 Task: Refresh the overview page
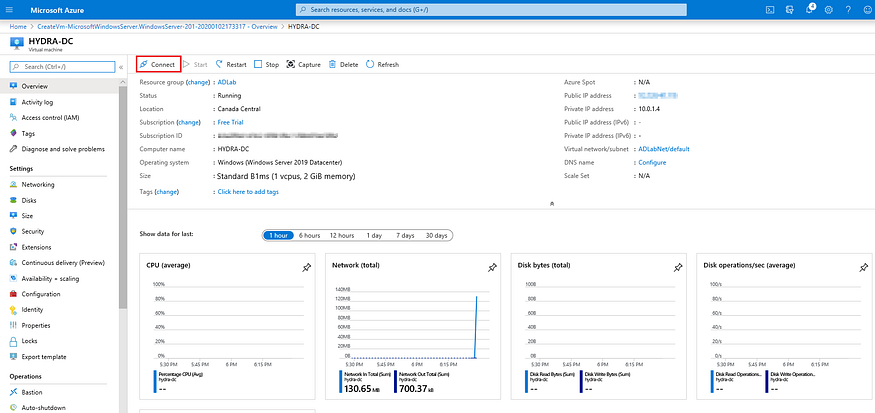tap(382, 64)
